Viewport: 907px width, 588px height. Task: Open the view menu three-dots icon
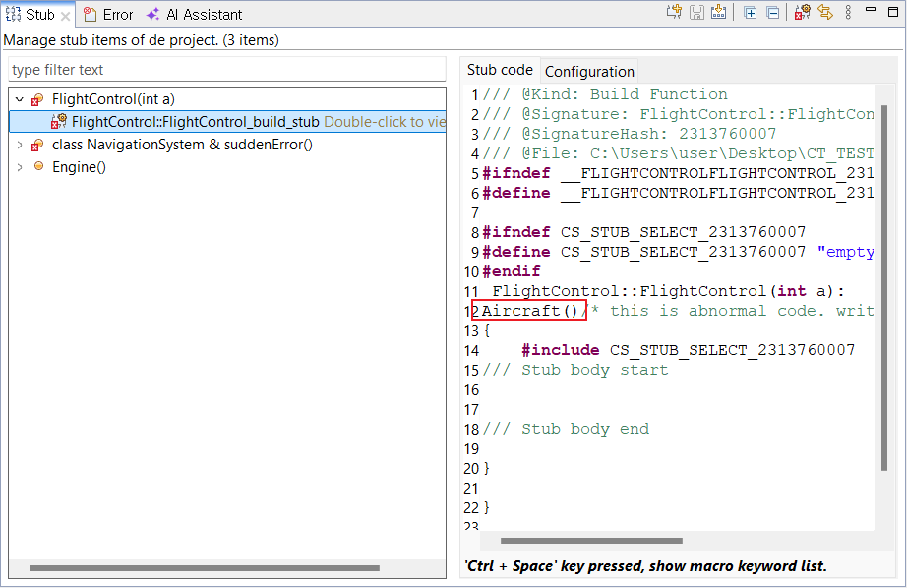click(848, 12)
